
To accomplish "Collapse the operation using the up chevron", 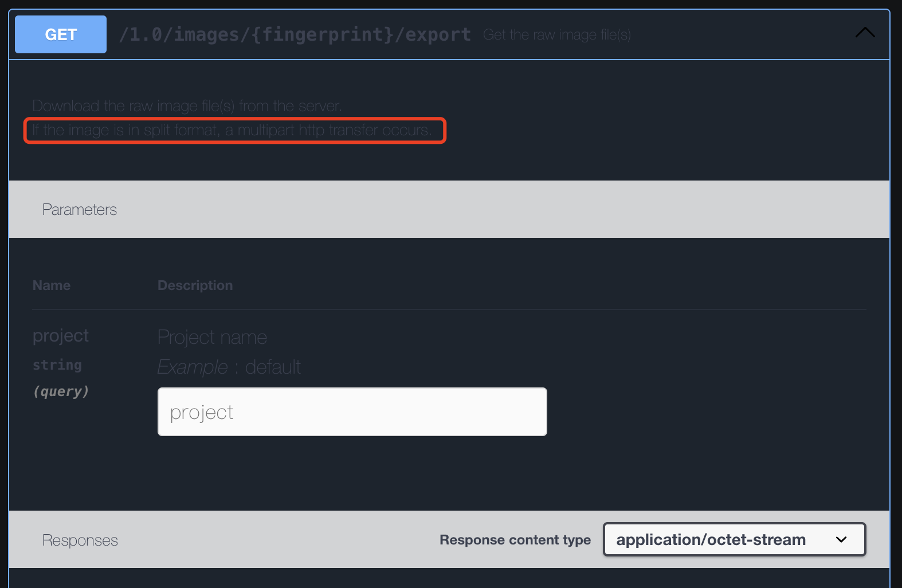I will 865,33.
